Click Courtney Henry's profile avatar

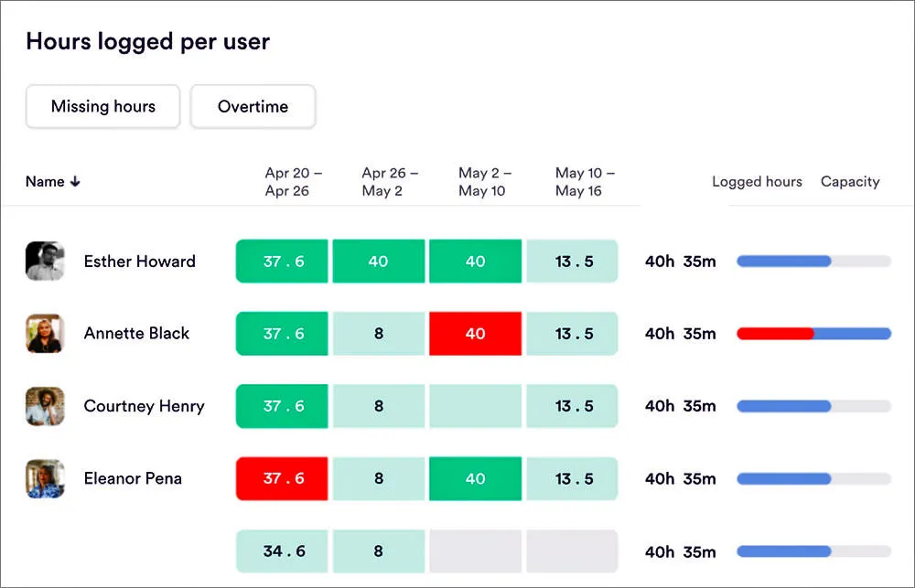pos(45,406)
